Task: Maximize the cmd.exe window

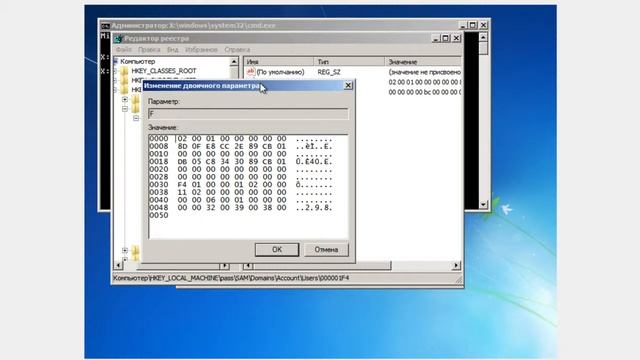Action: [x=473, y=25]
